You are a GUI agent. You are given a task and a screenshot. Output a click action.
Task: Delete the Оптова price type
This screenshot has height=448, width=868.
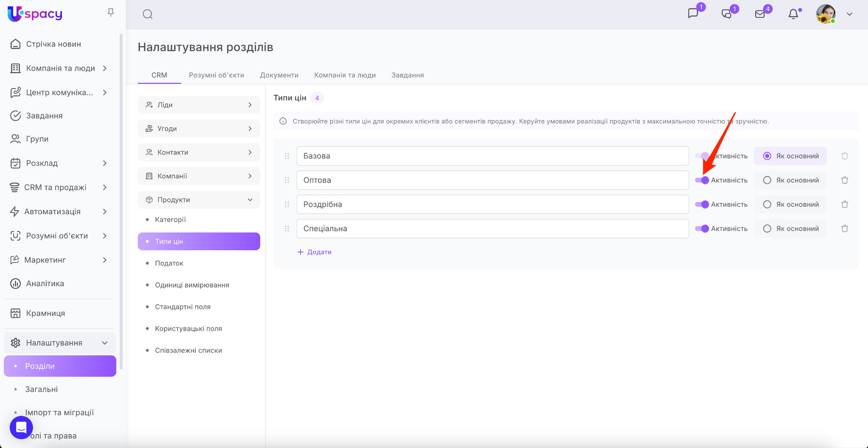coord(844,180)
